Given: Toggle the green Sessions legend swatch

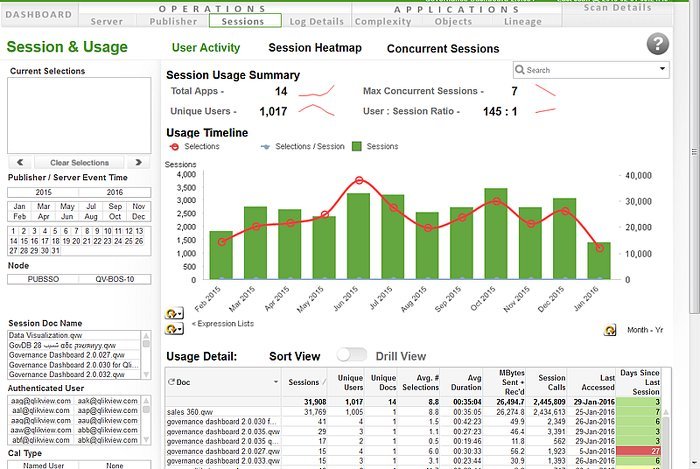Looking at the screenshot, I should pyautogui.click(x=357, y=146).
